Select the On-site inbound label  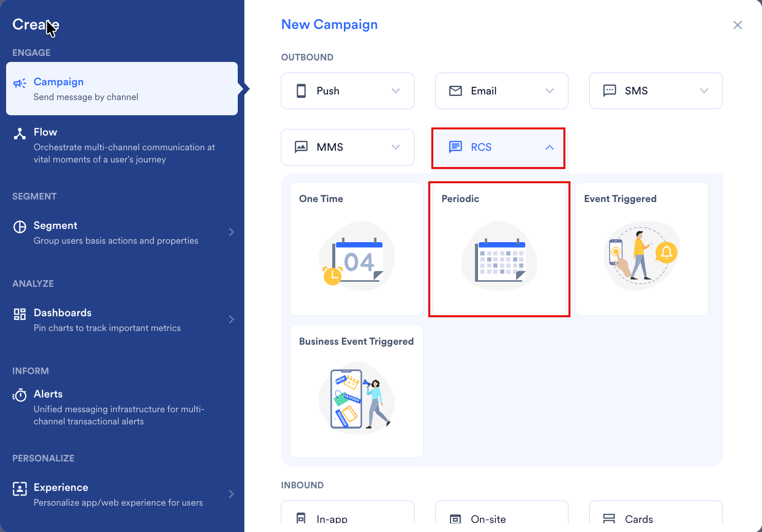click(488, 519)
